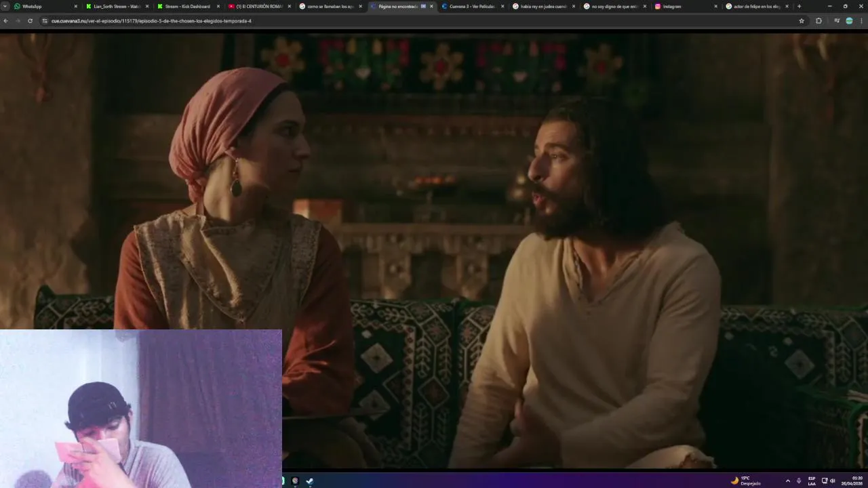The width and height of the screenshot is (868, 488).
Task: Change the ESP LAA keyboard language
Action: click(x=812, y=481)
